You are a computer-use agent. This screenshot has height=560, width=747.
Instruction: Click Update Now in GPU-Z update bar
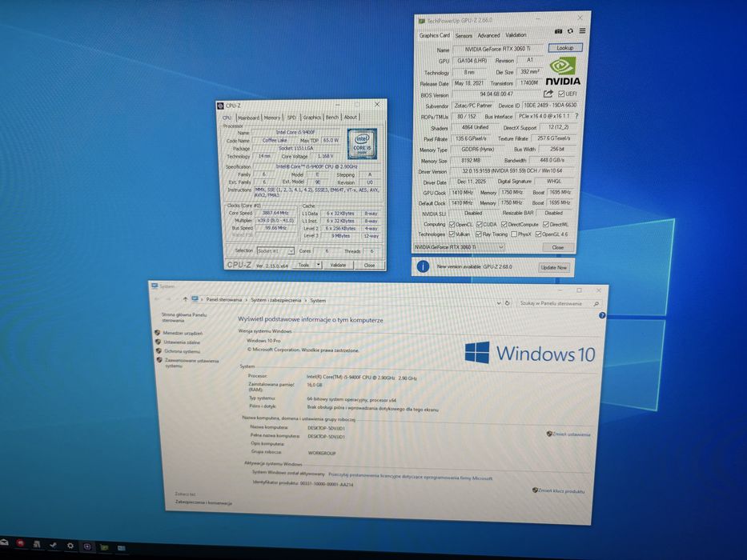(553, 268)
